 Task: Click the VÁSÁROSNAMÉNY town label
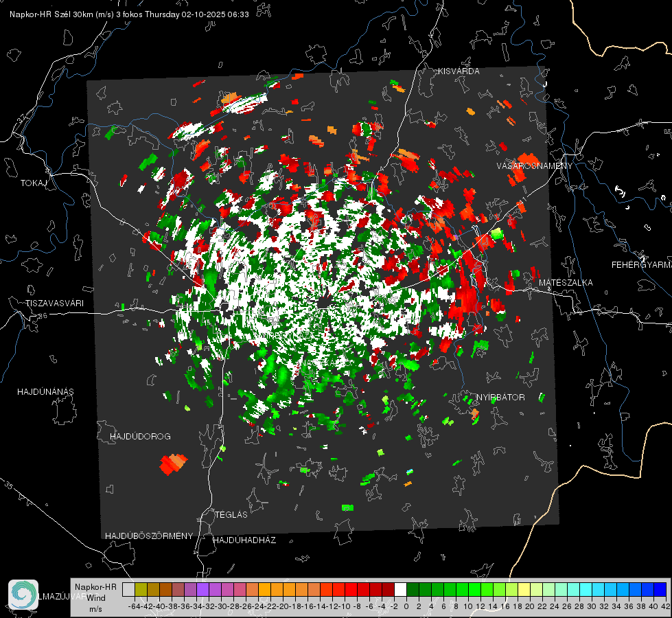pos(535,165)
